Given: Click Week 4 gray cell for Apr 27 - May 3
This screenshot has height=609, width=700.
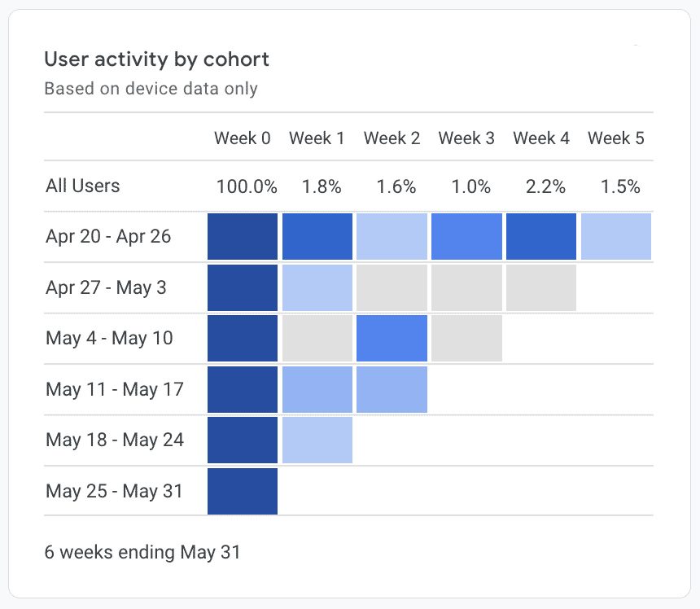Looking at the screenshot, I should (x=541, y=287).
